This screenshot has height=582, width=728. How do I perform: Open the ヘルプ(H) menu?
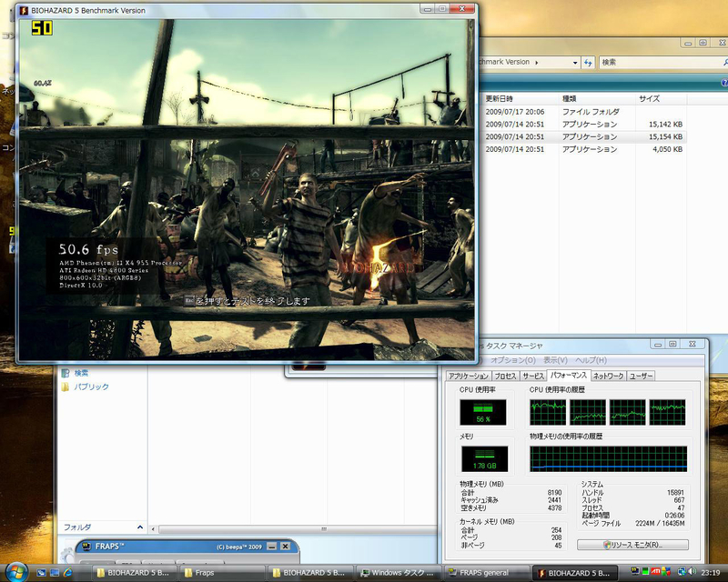(591, 360)
